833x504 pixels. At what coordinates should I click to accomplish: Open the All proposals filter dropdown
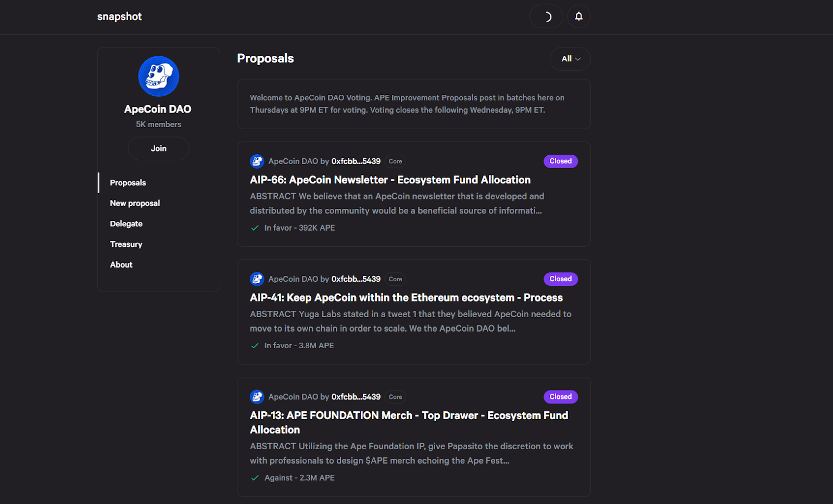tap(570, 59)
